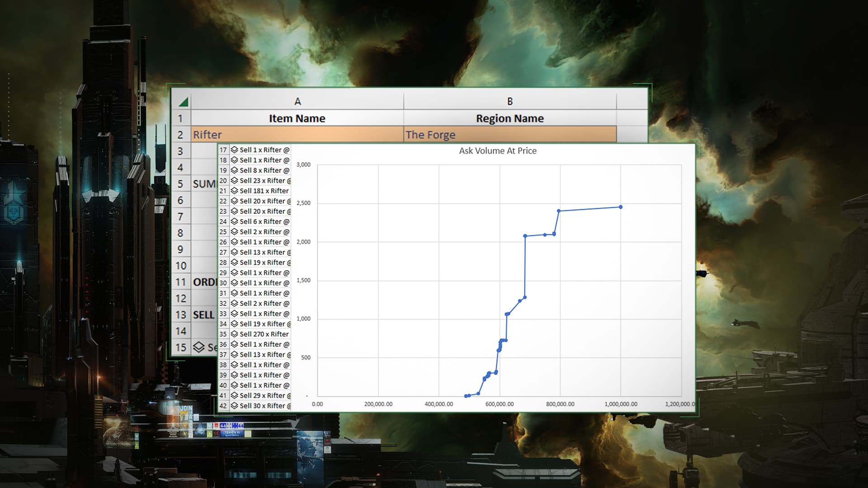Select column A header
This screenshot has height=488, width=868.
(297, 102)
